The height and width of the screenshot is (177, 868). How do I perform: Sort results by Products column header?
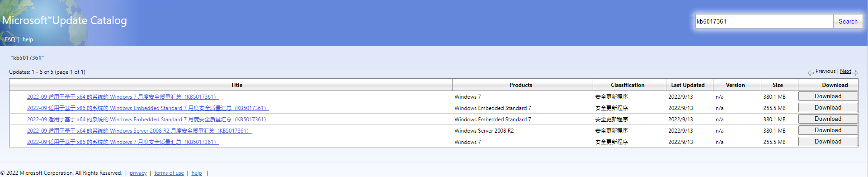(x=521, y=85)
